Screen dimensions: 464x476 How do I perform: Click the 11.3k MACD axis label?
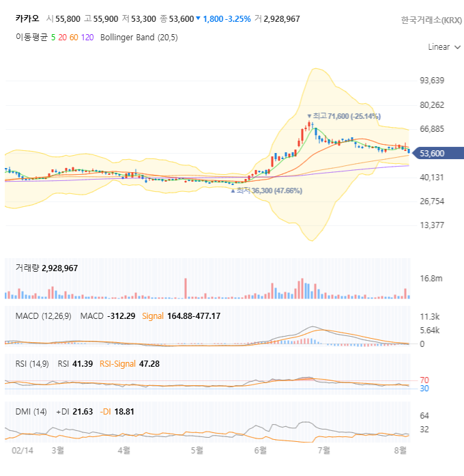click(x=430, y=317)
